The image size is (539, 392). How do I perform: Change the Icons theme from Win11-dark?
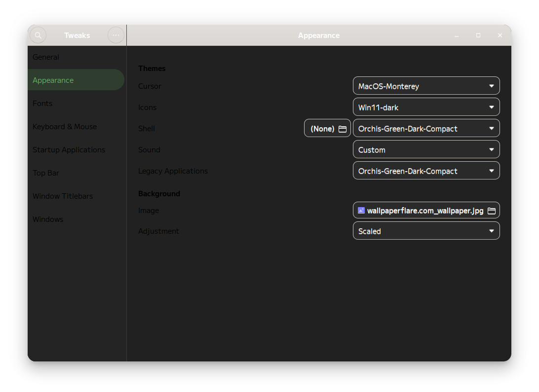pos(426,107)
